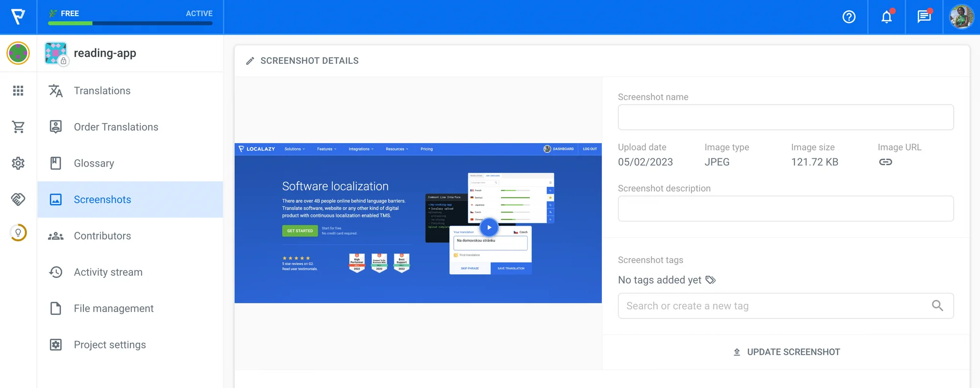This screenshot has width=980, height=388.
Task: Click the lightbulb tips icon
Action: coord(18,233)
